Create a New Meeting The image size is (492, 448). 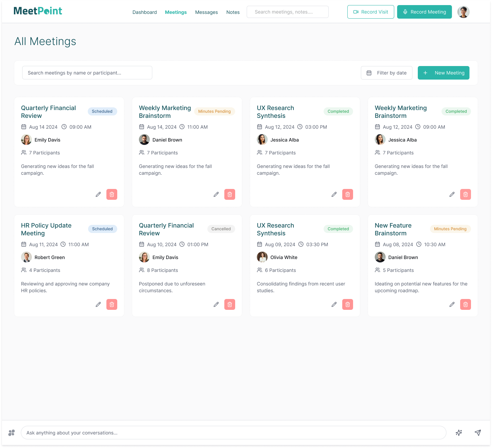[444, 73]
